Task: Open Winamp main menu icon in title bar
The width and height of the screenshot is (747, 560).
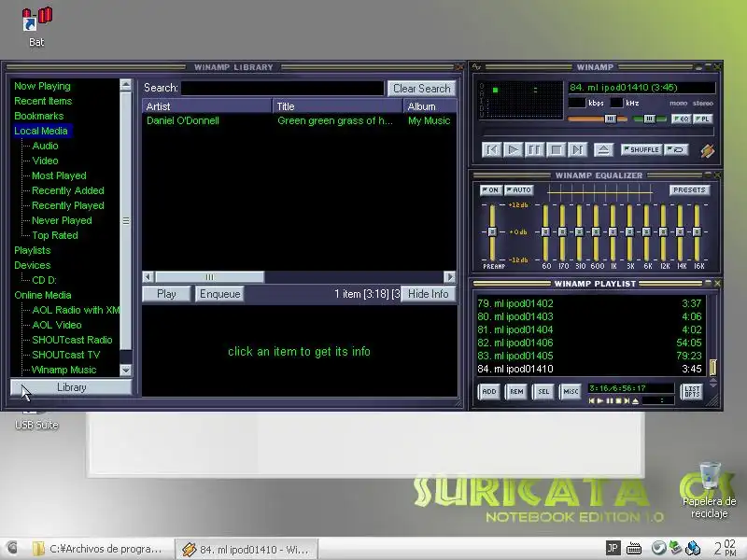Action: (x=476, y=67)
